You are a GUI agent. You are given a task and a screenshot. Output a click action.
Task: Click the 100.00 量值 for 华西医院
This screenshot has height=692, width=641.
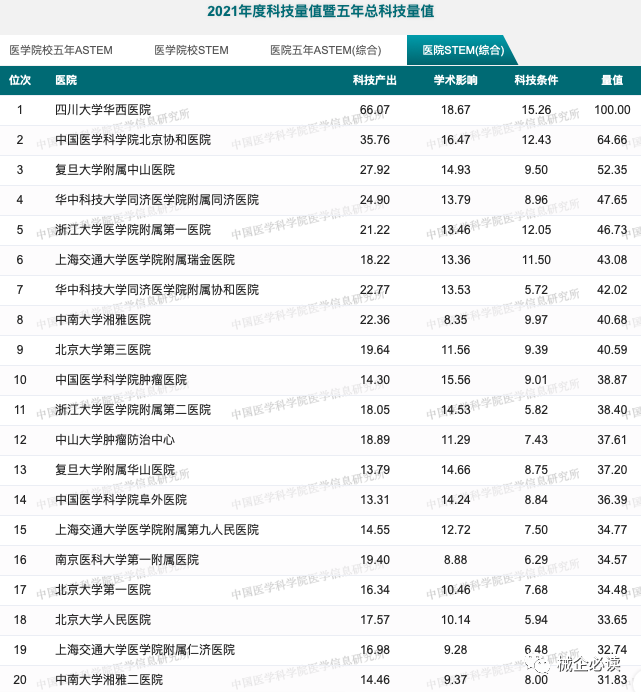click(x=612, y=109)
